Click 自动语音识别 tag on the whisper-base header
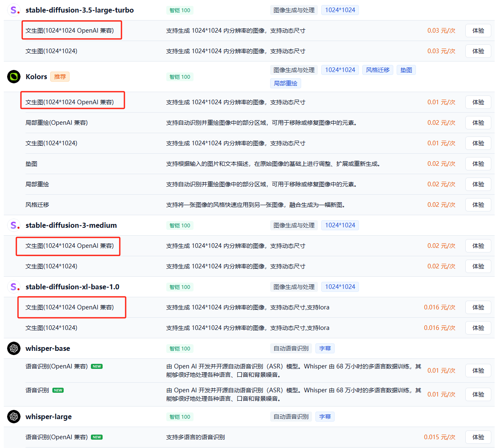The image size is (498, 448). click(x=291, y=348)
